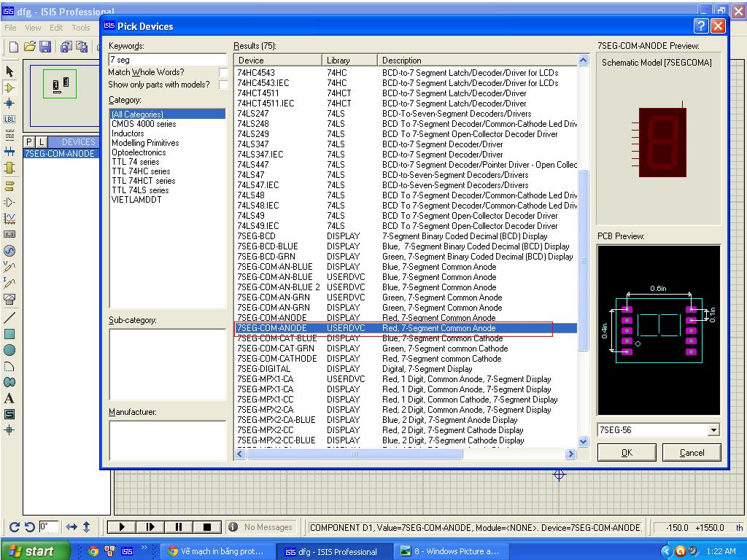
Task: Click the Cancel button
Action: [692, 453]
